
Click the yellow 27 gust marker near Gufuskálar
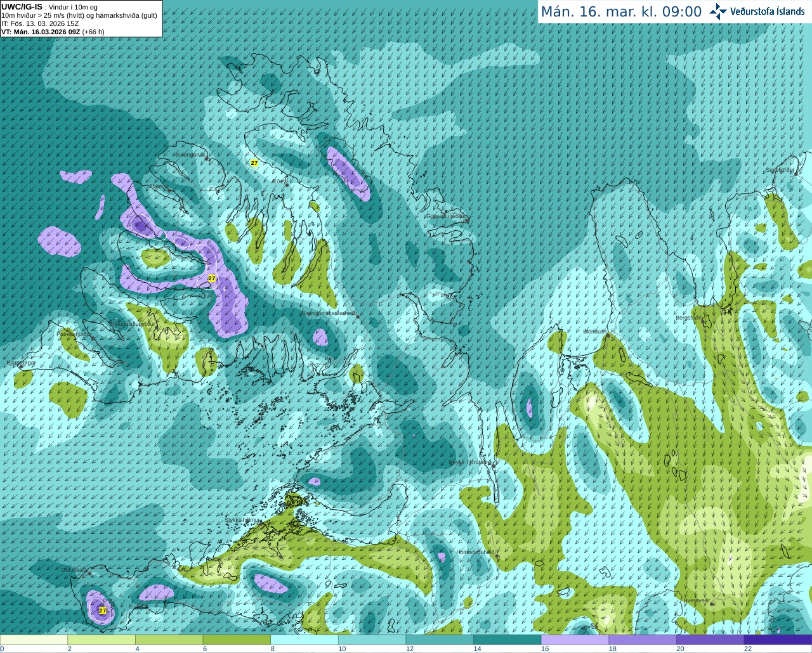pyautogui.click(x=103, y=611)
